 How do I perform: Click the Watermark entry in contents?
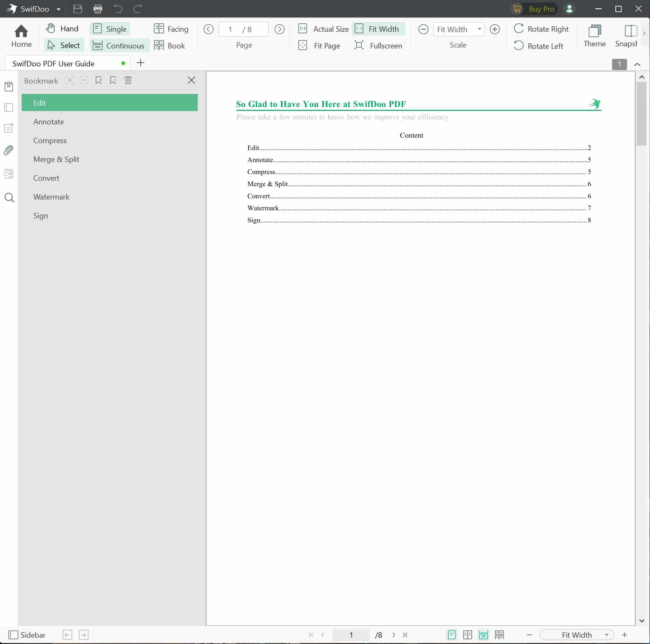point(419,208)
